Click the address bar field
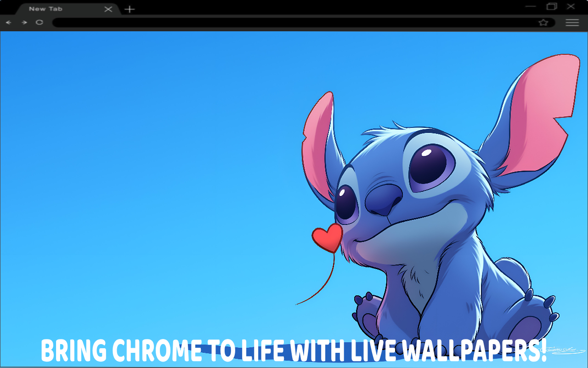588x368 pixels. [303, 23]
